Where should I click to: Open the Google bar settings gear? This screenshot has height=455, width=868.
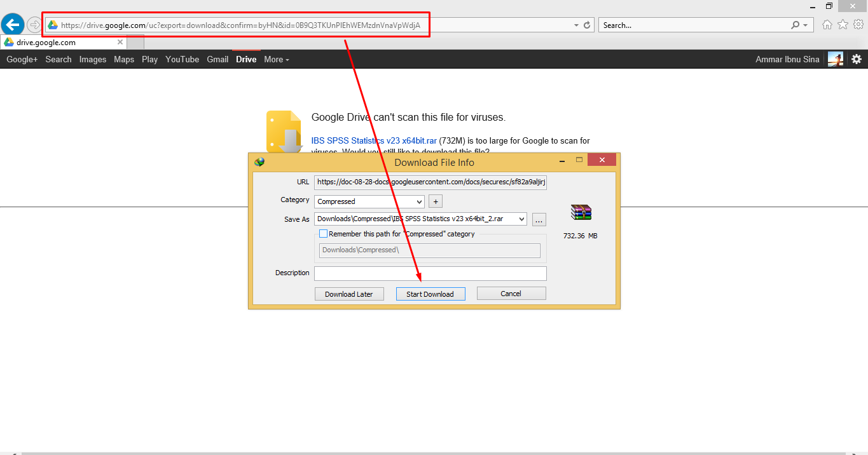[x=857, y=59]
